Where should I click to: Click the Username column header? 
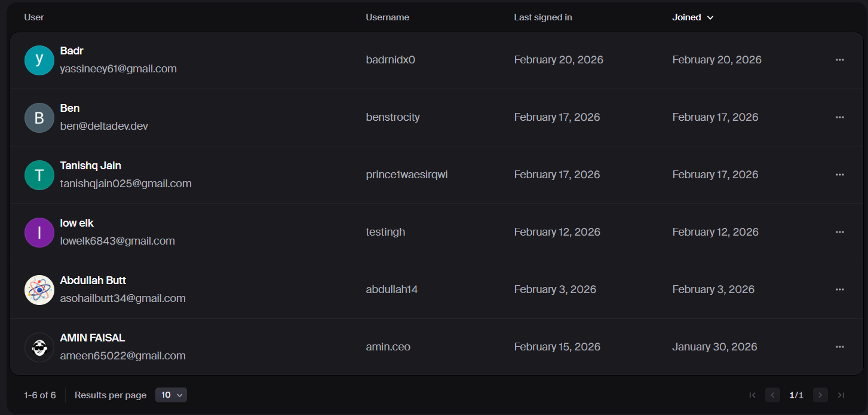387,17
